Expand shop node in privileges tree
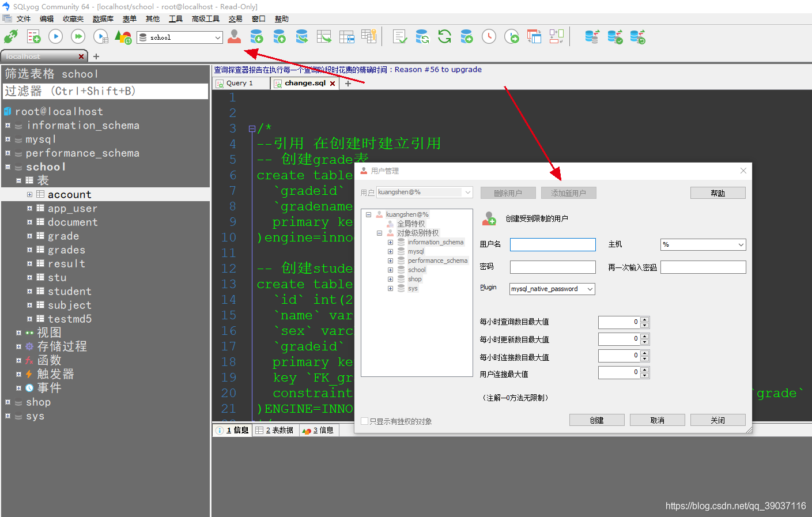 (x=390, y=279)
